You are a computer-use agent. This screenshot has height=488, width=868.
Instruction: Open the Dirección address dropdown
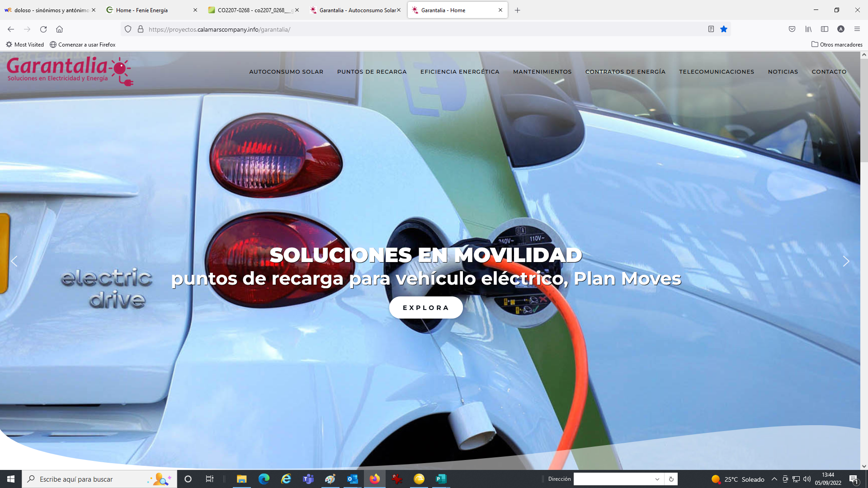tap(657, 479)
